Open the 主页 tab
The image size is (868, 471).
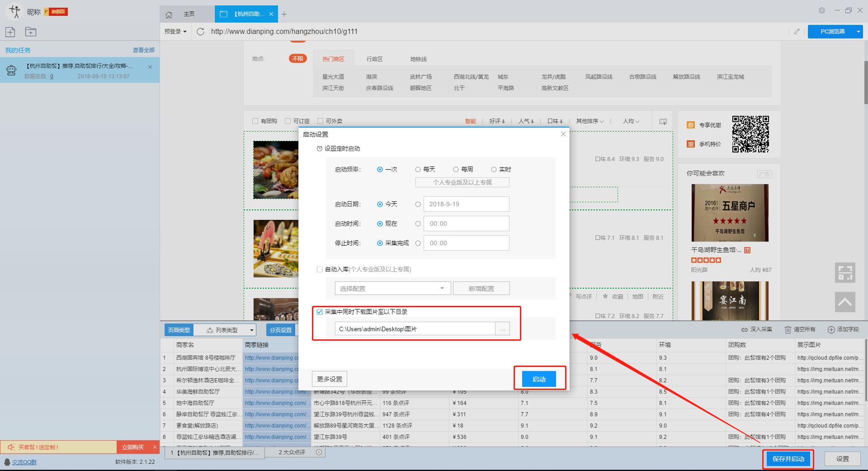click(189, 14)
